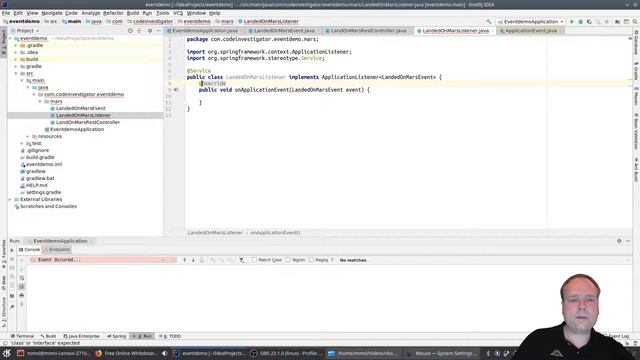Open LandedOnMarsEvent in project tree
This screenshot has width=640, height=360.
[x=81, y=108]
